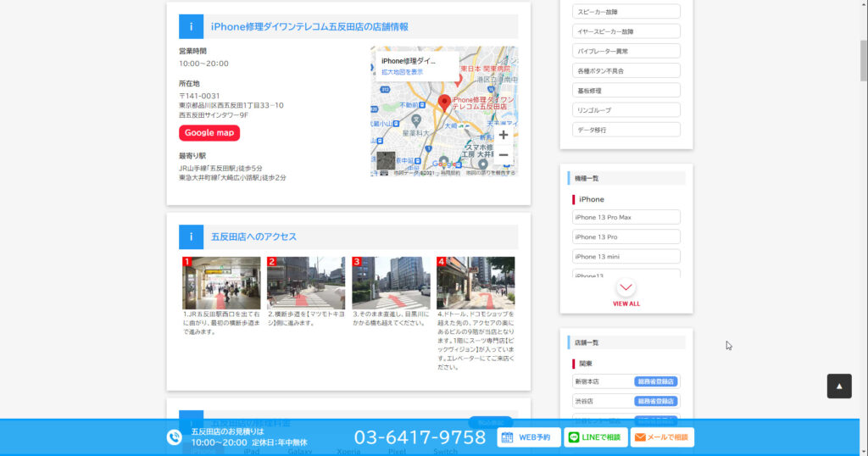
Task: Click the phone icon in bottom bar
Action: (x=175, y=437)
